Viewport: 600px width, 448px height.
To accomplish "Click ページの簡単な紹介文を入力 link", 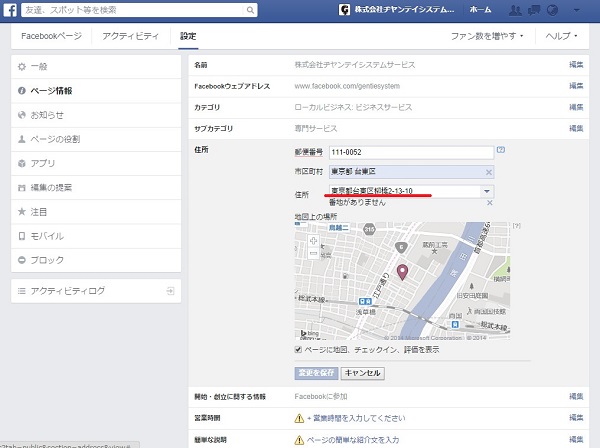I will [353, 440].
